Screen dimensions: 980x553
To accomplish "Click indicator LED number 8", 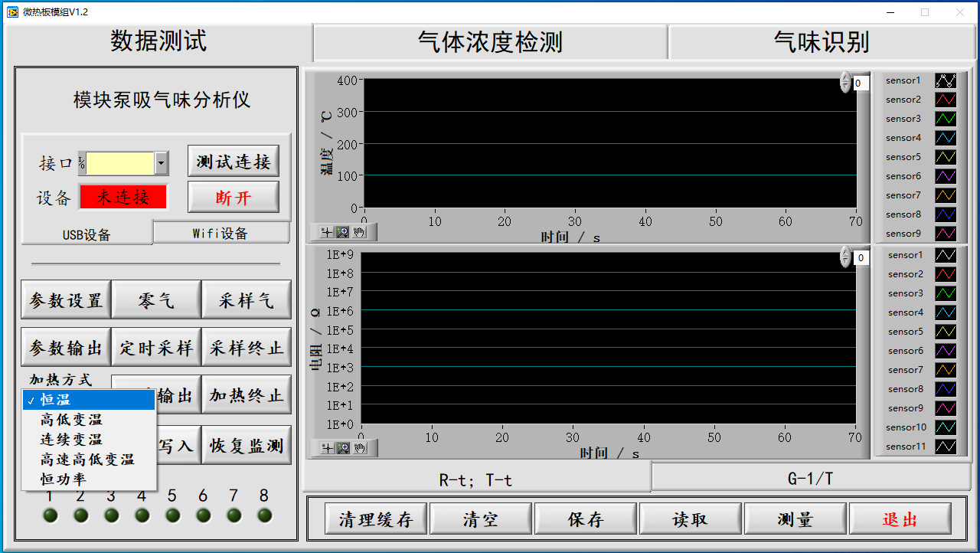I will pyautogui.click(x=265, y=515).
